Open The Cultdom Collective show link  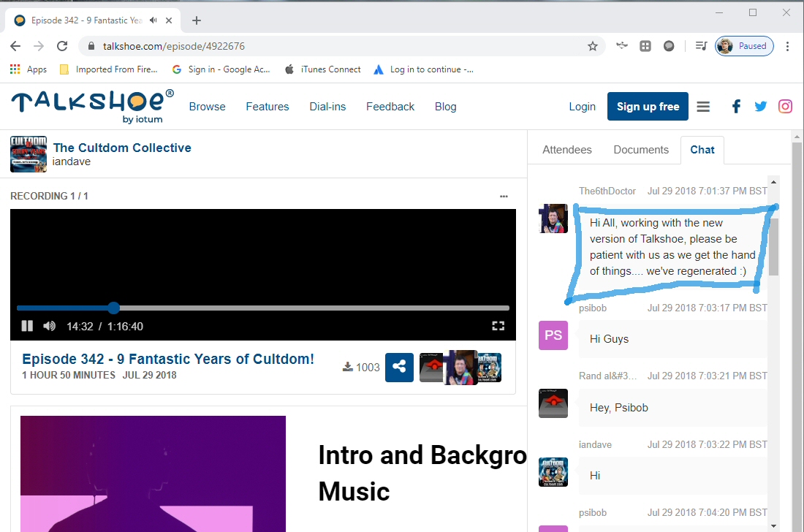pyautogui.click(x=122, y=148)
